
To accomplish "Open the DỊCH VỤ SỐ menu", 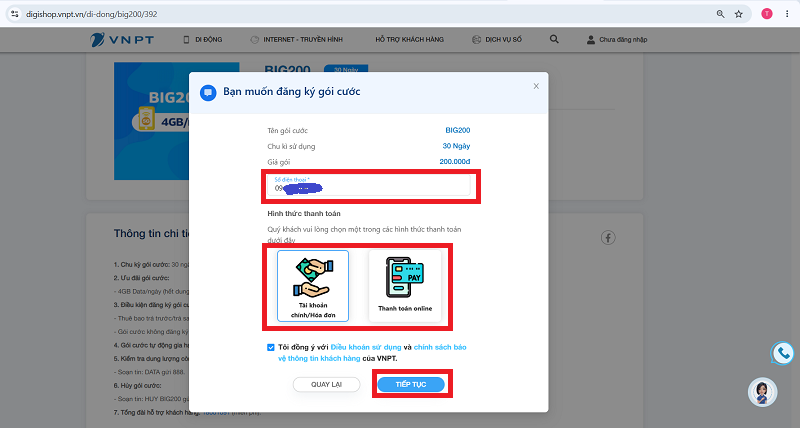I will [x=497, y=39].
